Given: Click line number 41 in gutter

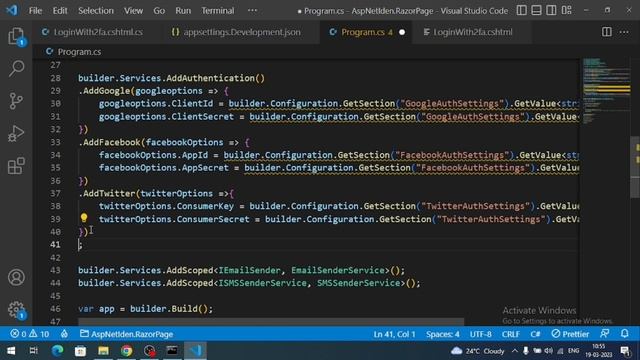Looking at the screenshot, I should click(55, 244).
